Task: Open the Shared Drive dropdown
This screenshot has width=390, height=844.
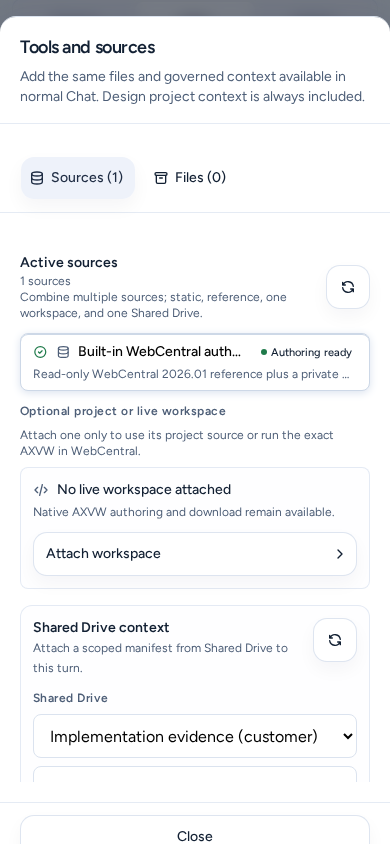Action: point(195,736)
